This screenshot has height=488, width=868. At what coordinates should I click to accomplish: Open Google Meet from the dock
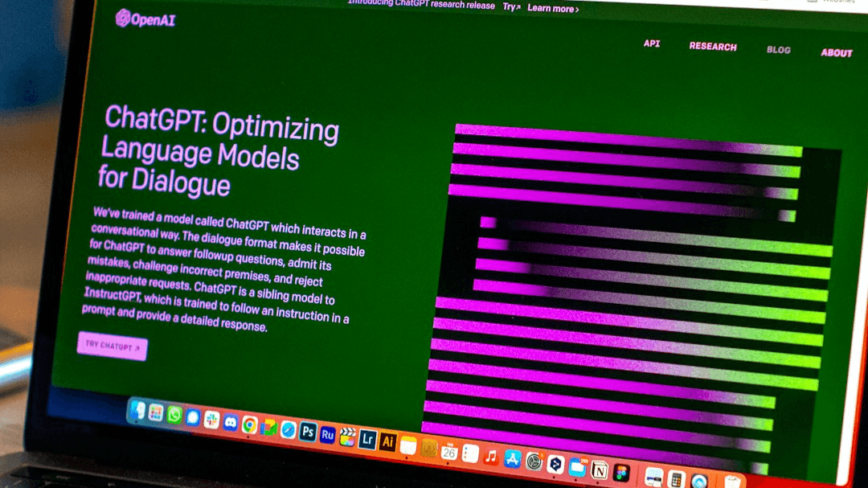point(269,427)
